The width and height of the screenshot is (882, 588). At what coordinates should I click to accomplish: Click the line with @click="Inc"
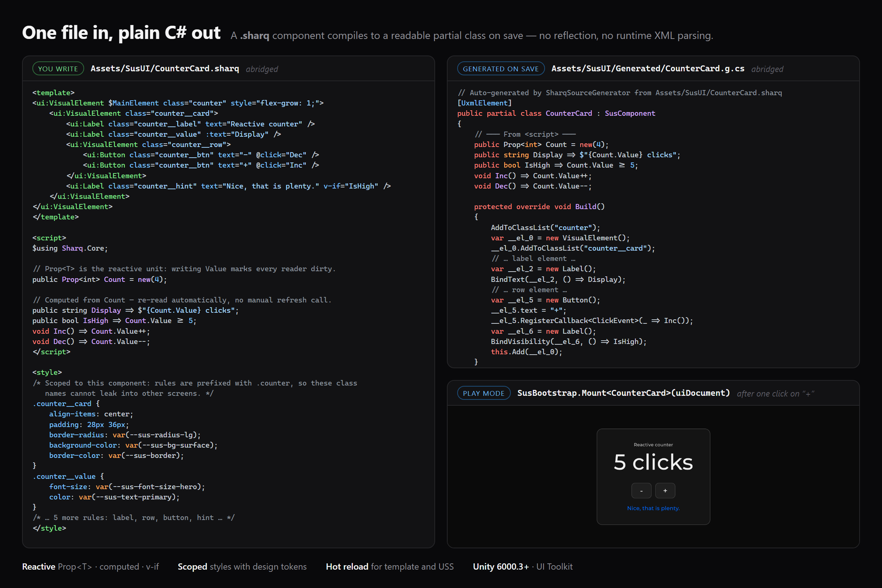pos(201,165)
